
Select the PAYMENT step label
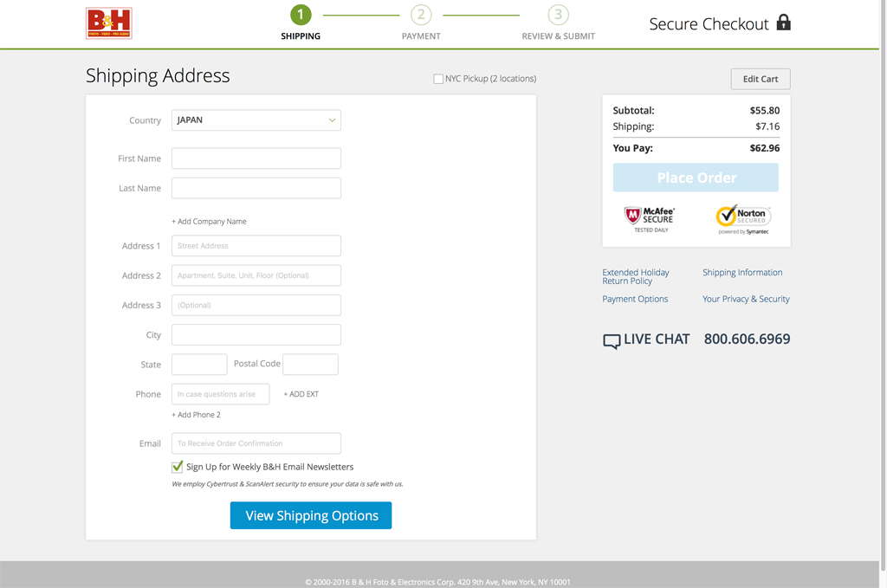click(x=421, y=36)
